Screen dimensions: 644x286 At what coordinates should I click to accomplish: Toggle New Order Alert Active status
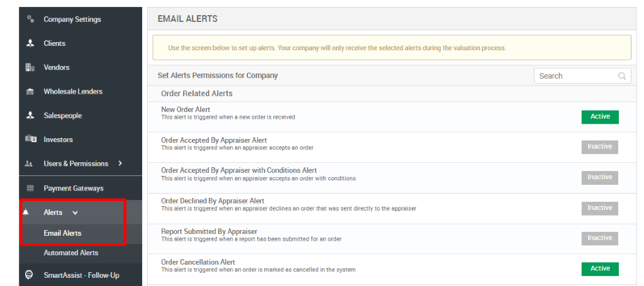[599, 117]
